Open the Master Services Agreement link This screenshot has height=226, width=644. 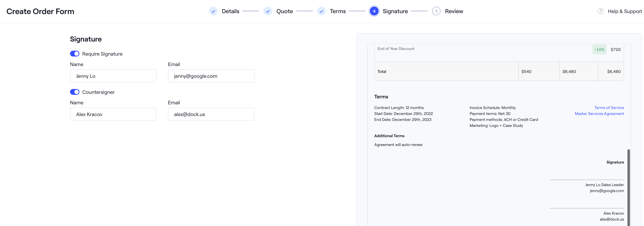(599, 114)
